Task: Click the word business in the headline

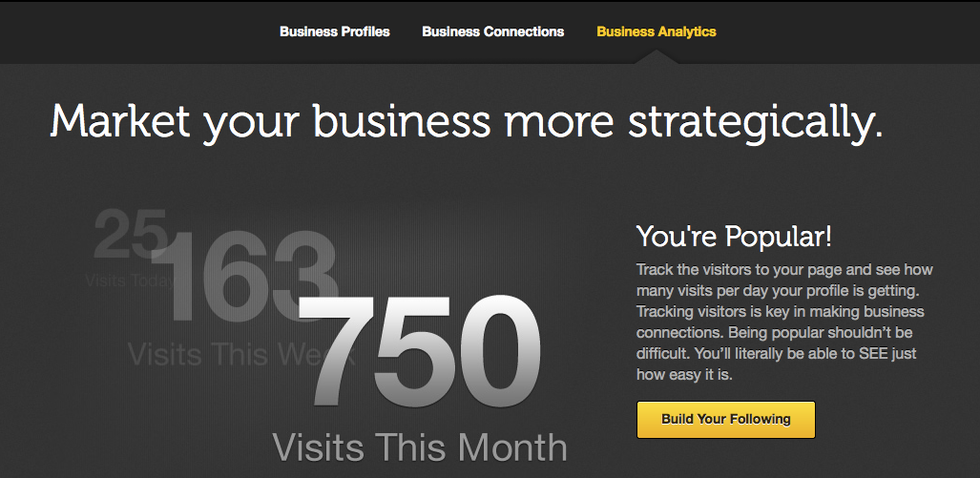Action: (x=402, y=123)
